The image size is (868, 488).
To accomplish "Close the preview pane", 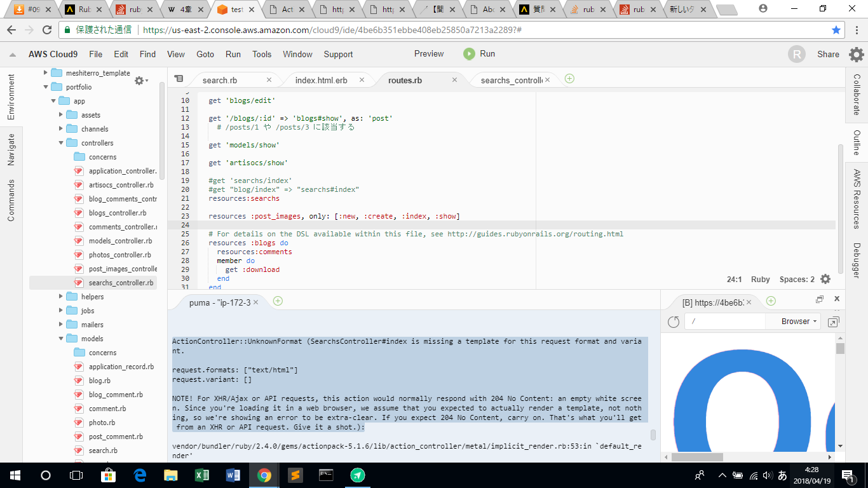I will tap(837, 299).
